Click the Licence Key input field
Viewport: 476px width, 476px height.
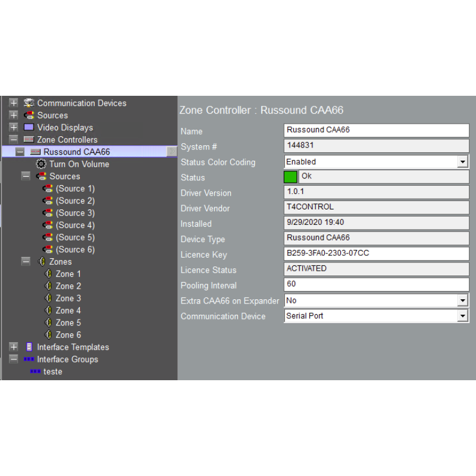tap(377, 253)
